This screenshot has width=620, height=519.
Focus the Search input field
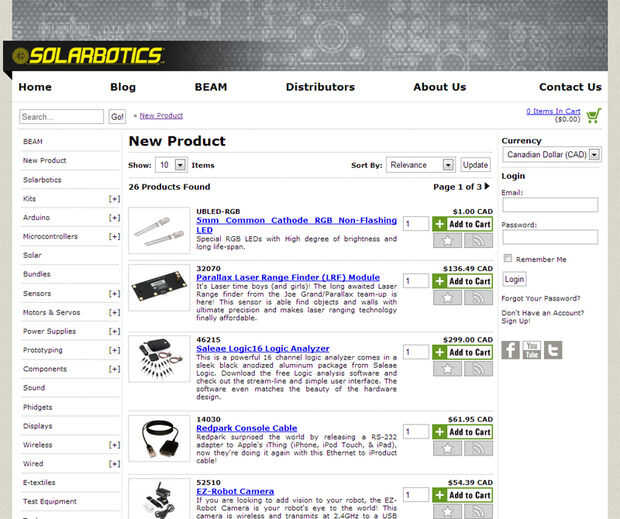[61, 117]
